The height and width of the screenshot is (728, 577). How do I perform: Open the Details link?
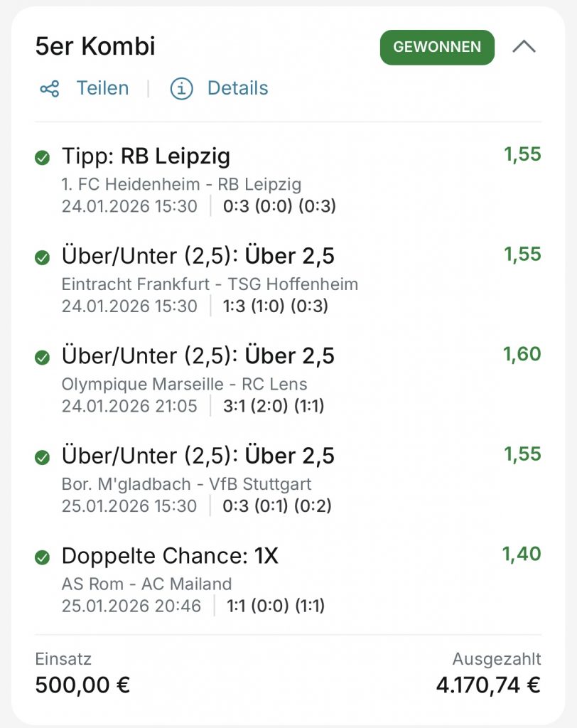(x=237, y=89)
